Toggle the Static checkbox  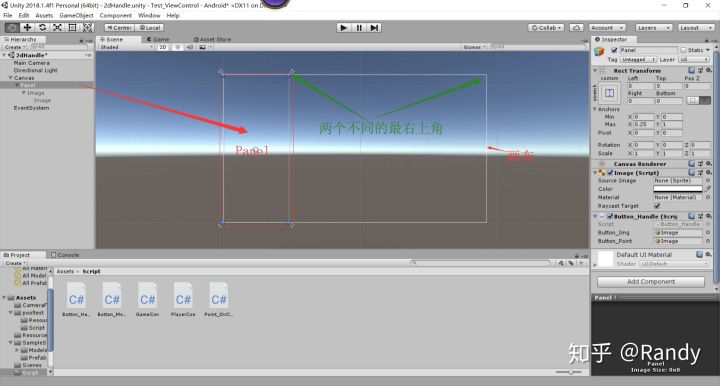coord(683,50)
